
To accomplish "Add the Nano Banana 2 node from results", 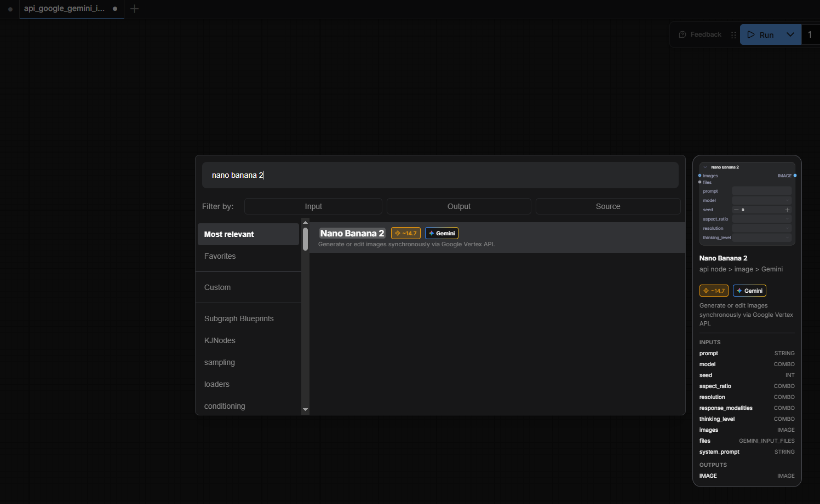I will pos(497,237).
